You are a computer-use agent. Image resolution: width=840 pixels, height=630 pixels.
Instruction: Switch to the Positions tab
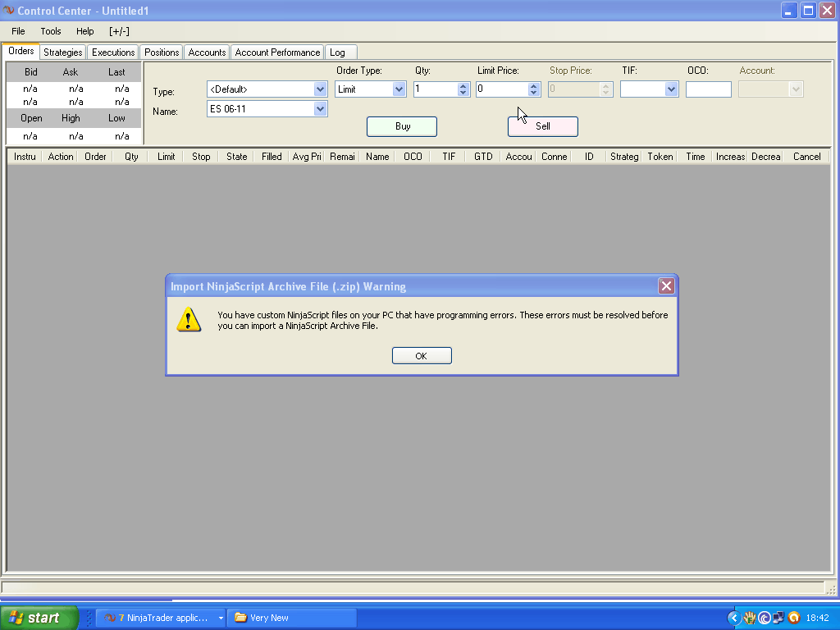(x=162, y=52)
